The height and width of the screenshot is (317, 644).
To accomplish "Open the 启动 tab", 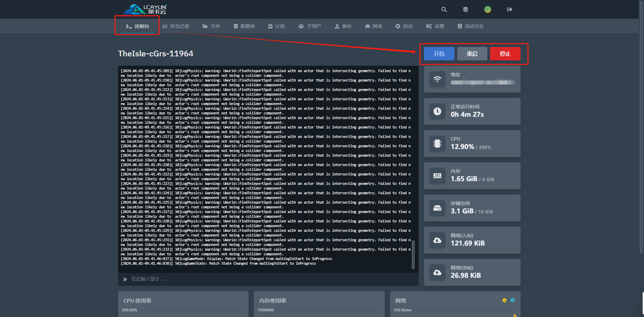I will point(404,26).
